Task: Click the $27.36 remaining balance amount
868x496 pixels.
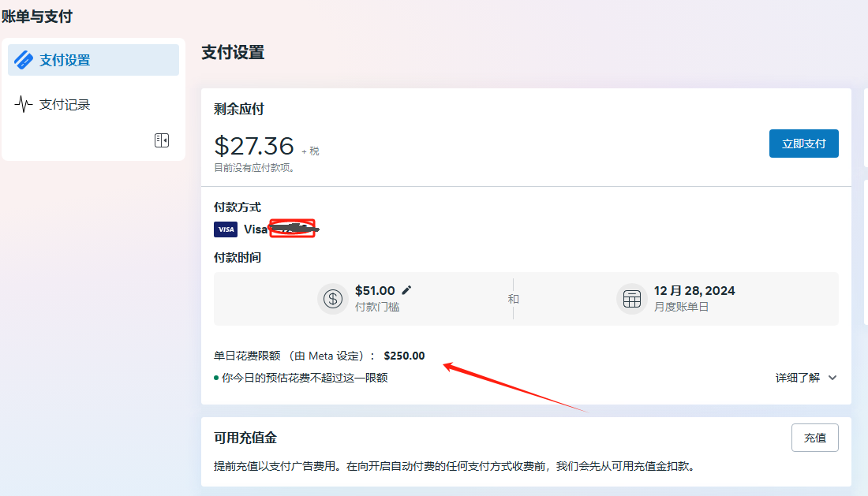Action: tap(254, 146)
